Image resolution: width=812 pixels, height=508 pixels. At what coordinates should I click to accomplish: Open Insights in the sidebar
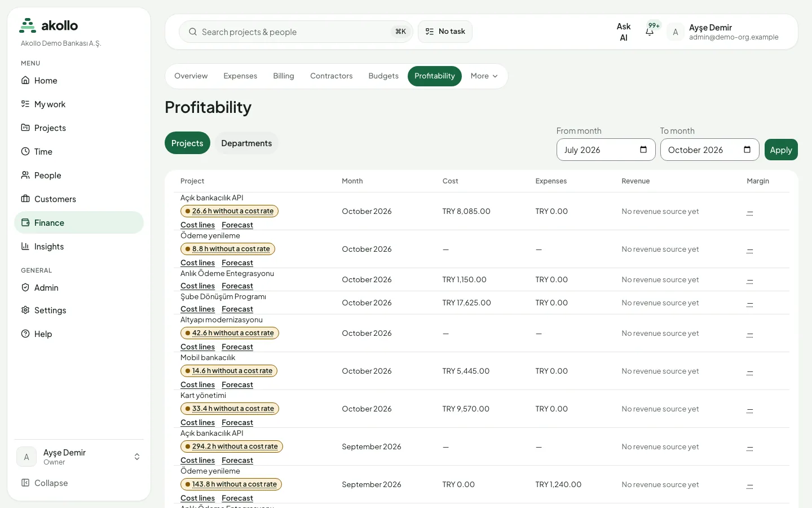coord(79,247)
